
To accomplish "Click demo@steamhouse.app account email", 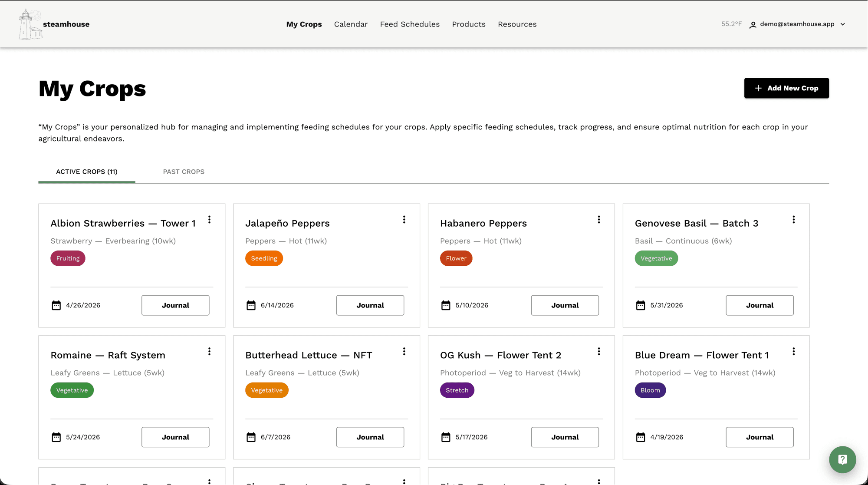I will coord(797,24).
